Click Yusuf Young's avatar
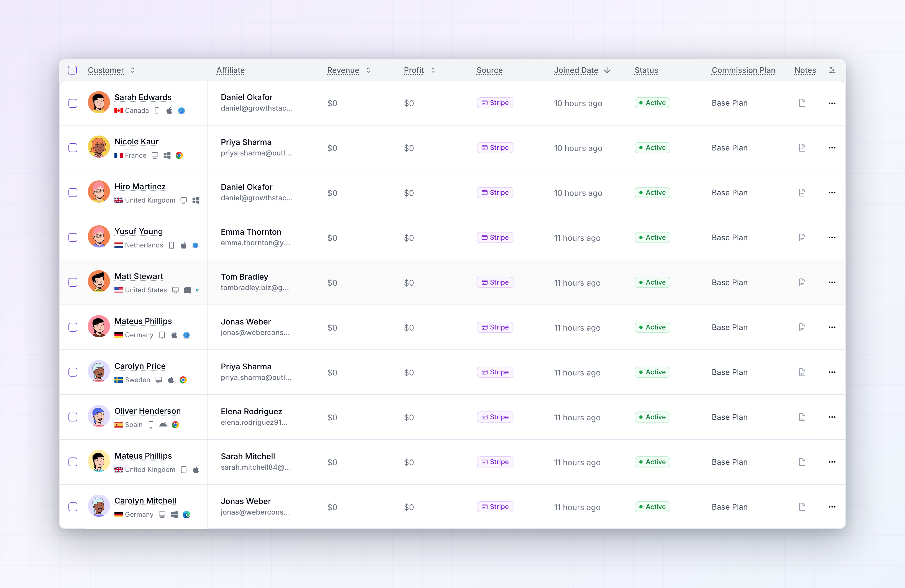The image size is (905, 588). coord(99,236)
